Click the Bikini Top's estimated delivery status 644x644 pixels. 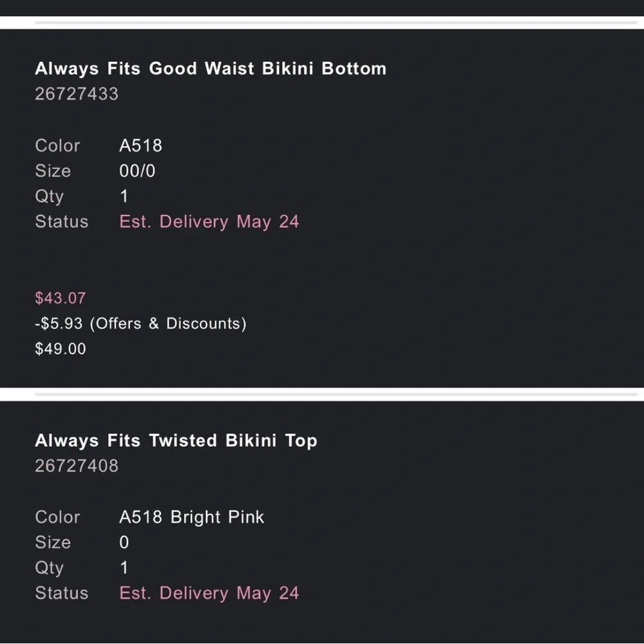click(x=209, y=594)
